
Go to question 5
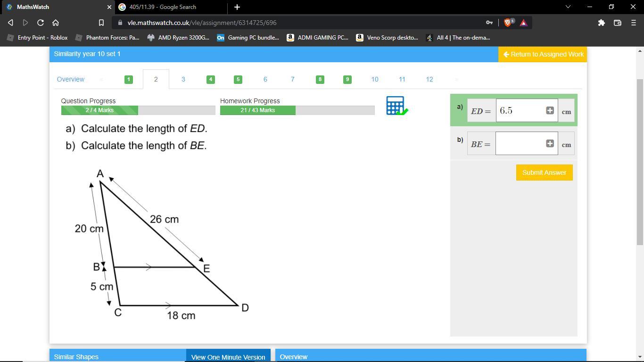(x=238, y=79)
